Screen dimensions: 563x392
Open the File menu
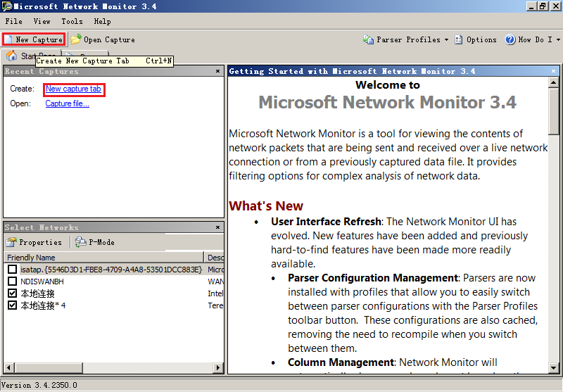[x=13, y=21]
